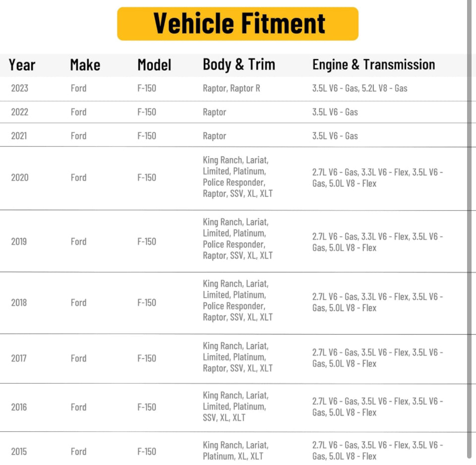
Task: Select the 2023 year cell
Action: (x=20, y=88)
